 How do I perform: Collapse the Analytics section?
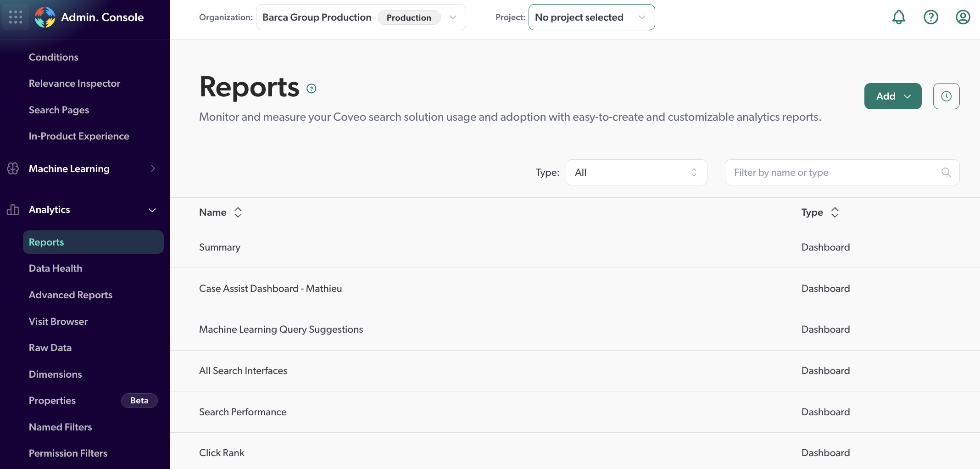pos(152,210)
